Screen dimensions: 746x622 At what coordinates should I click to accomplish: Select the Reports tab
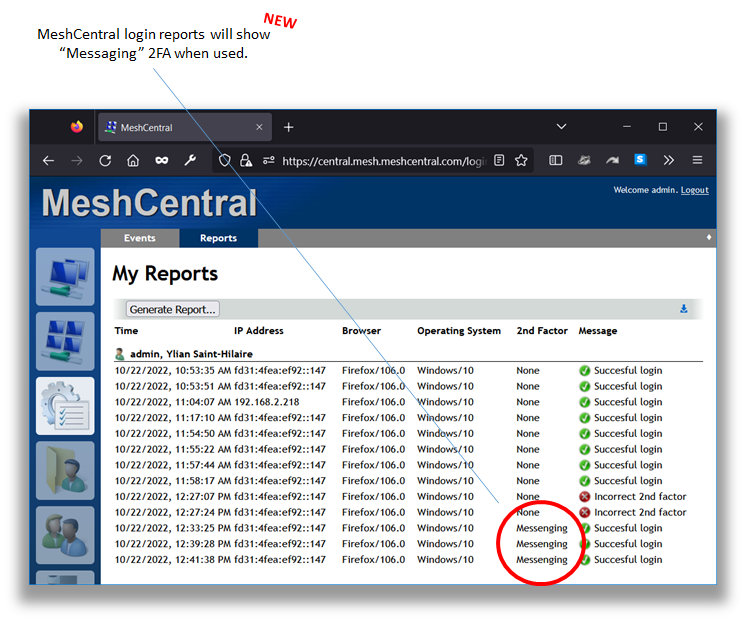tap(218, 238)
